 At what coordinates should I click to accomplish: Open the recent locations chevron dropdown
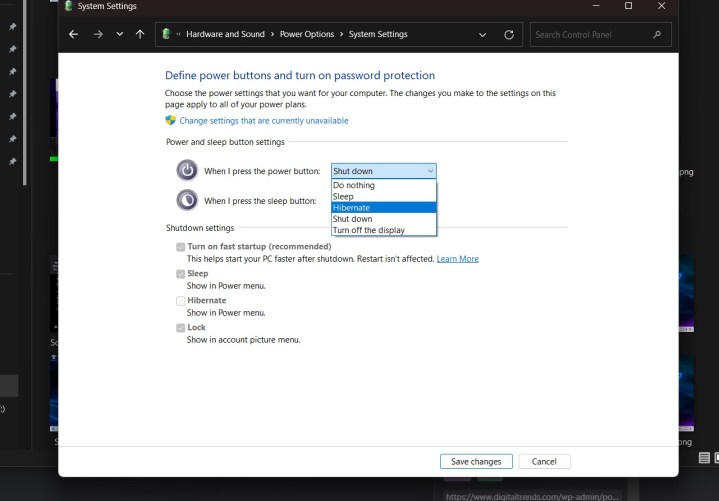120,34
